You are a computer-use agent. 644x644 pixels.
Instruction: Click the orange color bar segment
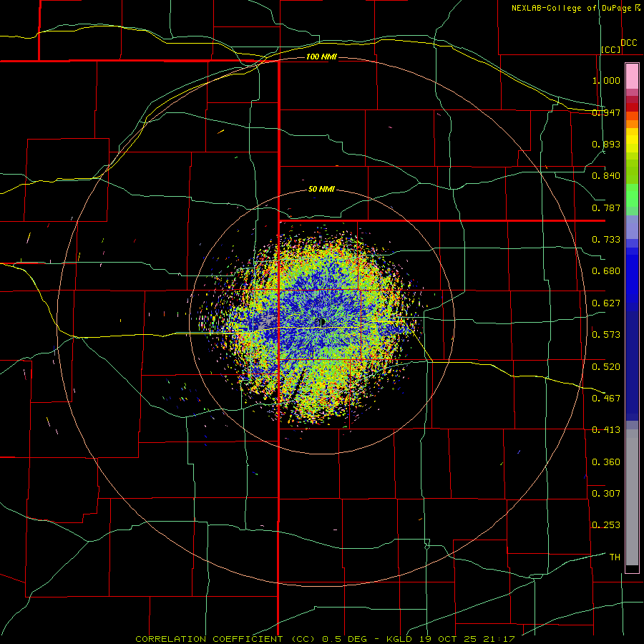[x=632, y=124]
